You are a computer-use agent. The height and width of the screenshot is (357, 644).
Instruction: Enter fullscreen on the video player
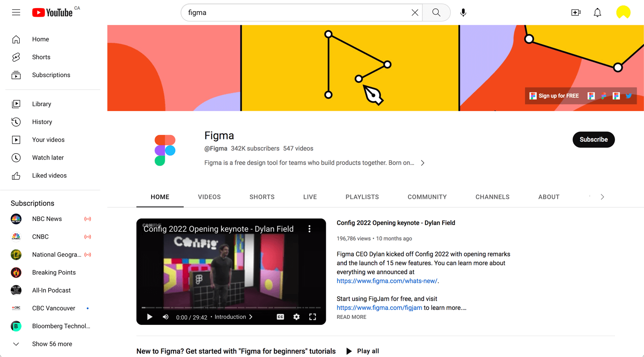pos(313,317)
